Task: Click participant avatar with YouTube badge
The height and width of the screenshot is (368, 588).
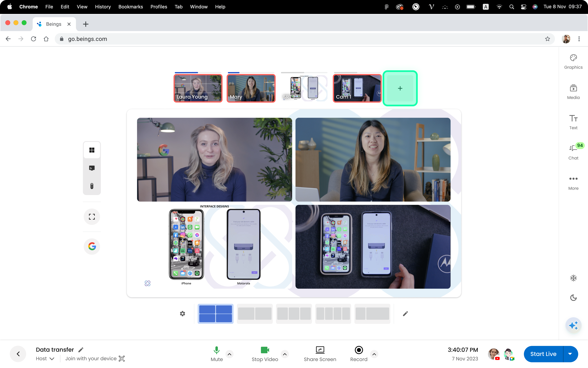Action: point(494,354)
